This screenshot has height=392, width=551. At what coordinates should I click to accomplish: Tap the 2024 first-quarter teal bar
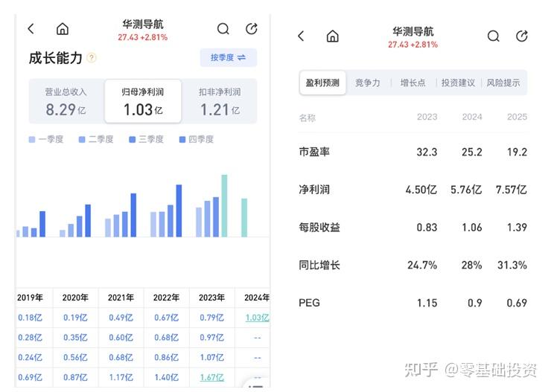[x=244, y=218]
